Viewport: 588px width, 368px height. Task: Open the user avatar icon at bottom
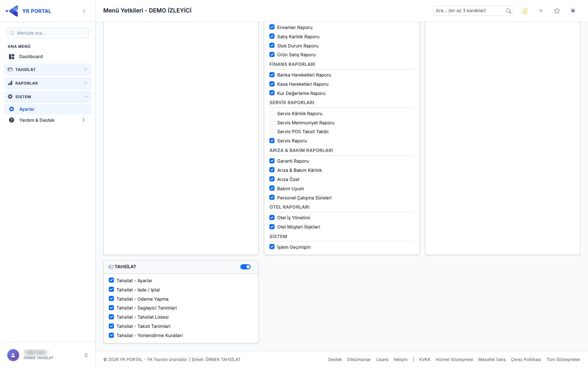point(13,355)
